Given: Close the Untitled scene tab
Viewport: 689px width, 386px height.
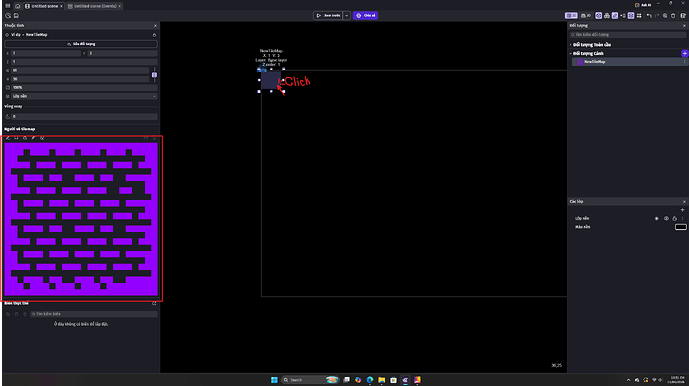Looking at the screenshot, I should pyautogui.click(x=61, y=6).
